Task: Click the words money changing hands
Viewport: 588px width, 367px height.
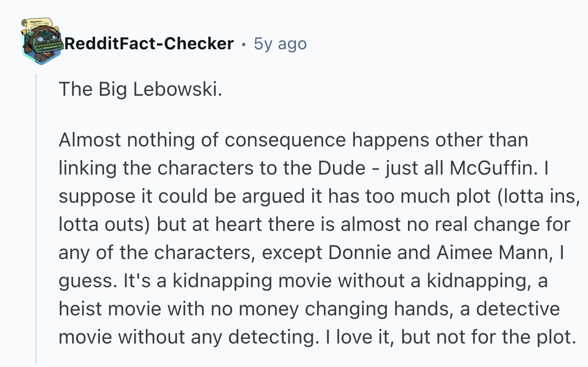Action: 305,309
